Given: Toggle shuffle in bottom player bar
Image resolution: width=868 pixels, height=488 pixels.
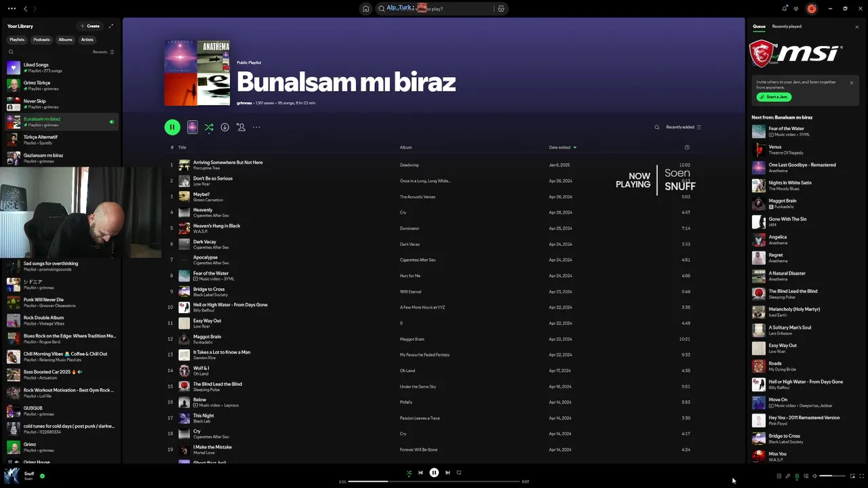Looking at the screenshot, I should [x=409, y=472].
